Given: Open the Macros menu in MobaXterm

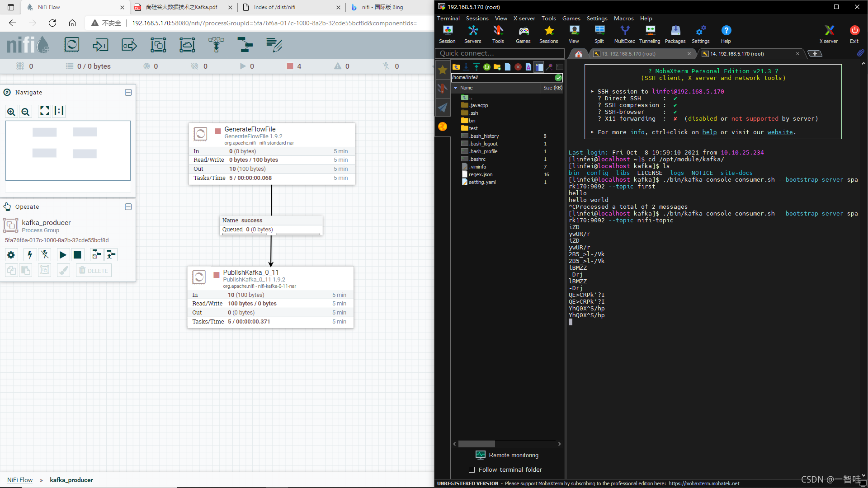Looking at the screenshot, I should click(x=623, y=19).
